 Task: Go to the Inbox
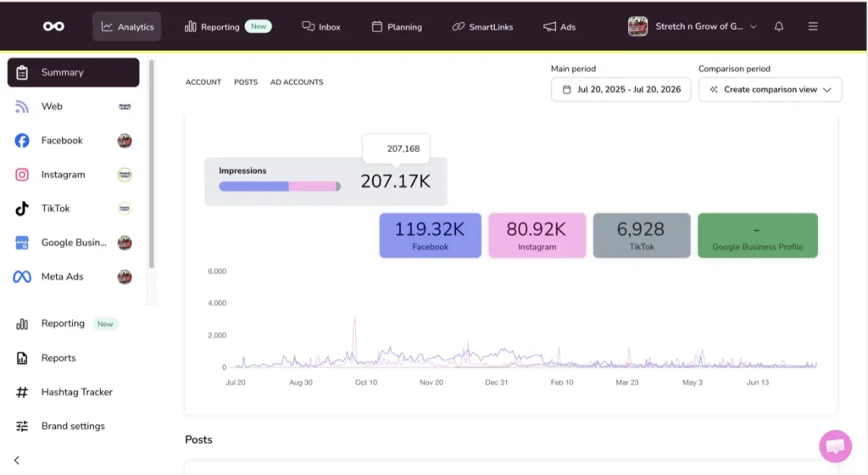point(321,26)
